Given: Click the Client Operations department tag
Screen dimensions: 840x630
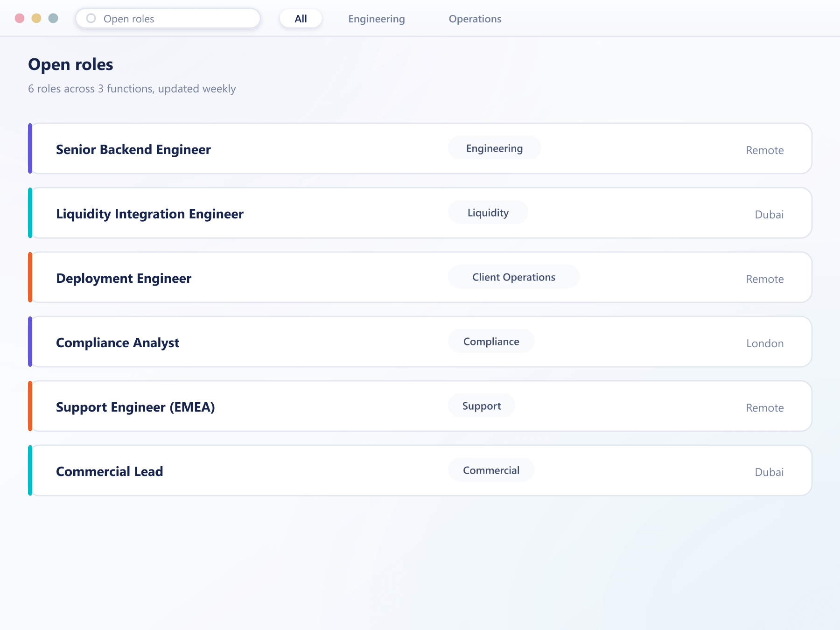Looking at the screenshot, I should pos(514,277).
